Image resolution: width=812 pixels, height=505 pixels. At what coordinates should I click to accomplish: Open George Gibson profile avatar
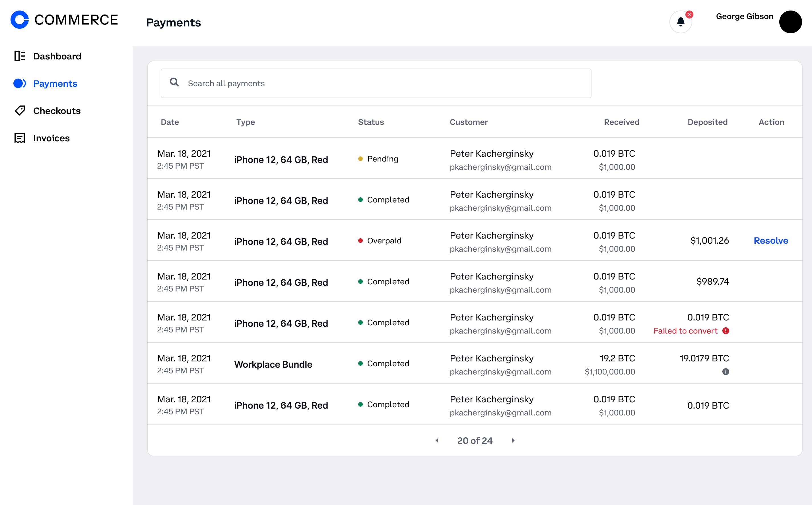click(x=790, y=22)
